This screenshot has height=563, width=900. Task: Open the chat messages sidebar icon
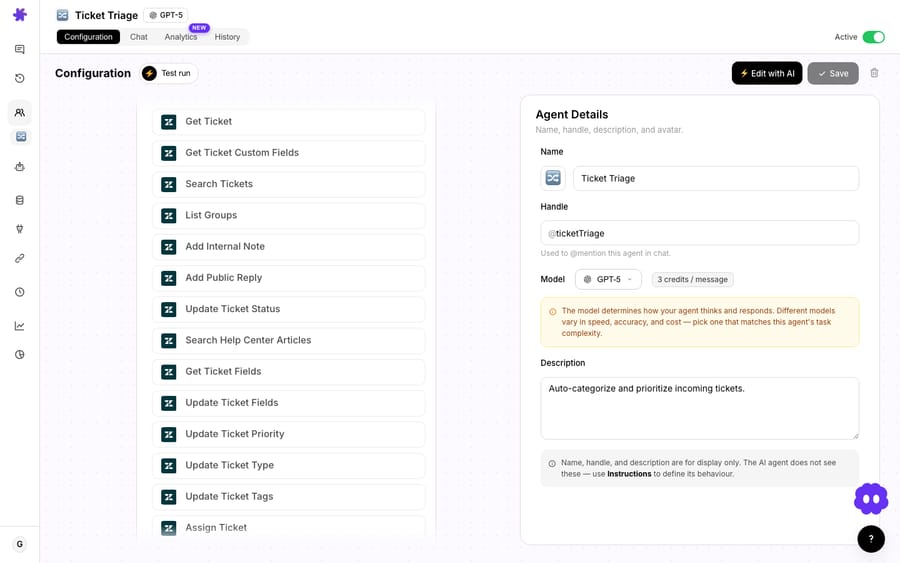coord(20,49)
